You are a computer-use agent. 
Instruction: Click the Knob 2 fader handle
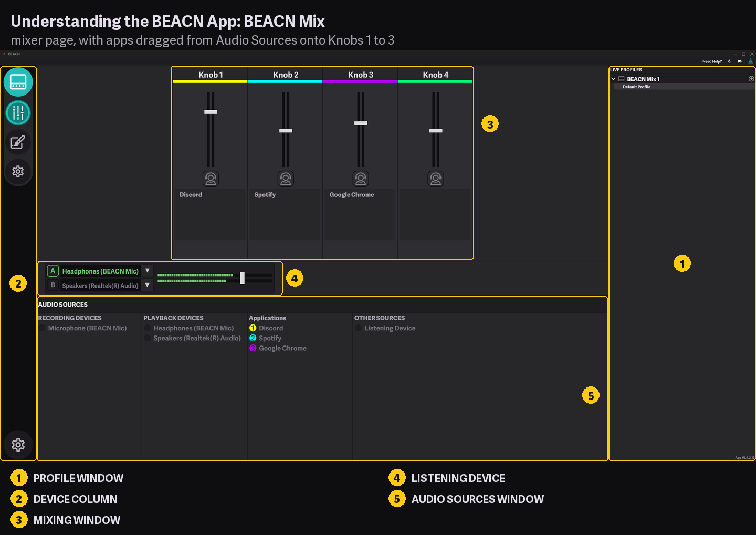(286, 131)
